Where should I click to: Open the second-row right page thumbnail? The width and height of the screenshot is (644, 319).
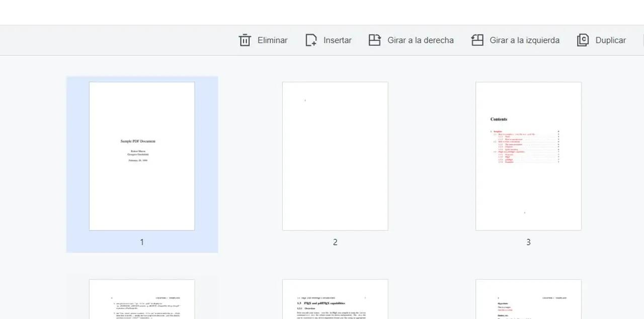[x=528, y=299]
